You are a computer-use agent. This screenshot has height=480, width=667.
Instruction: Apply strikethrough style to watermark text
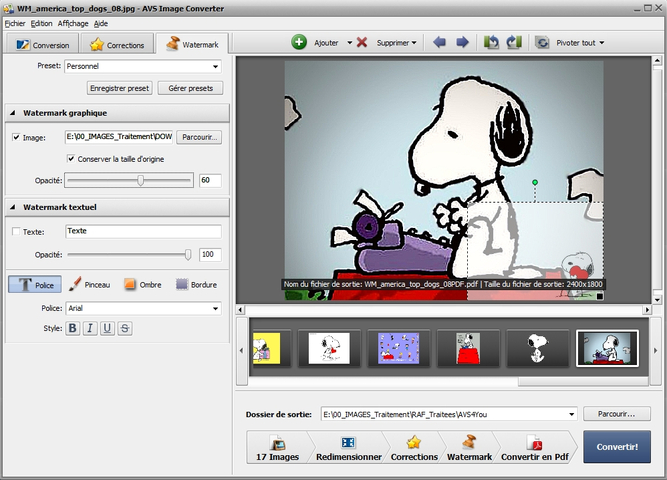coord(125,328)
